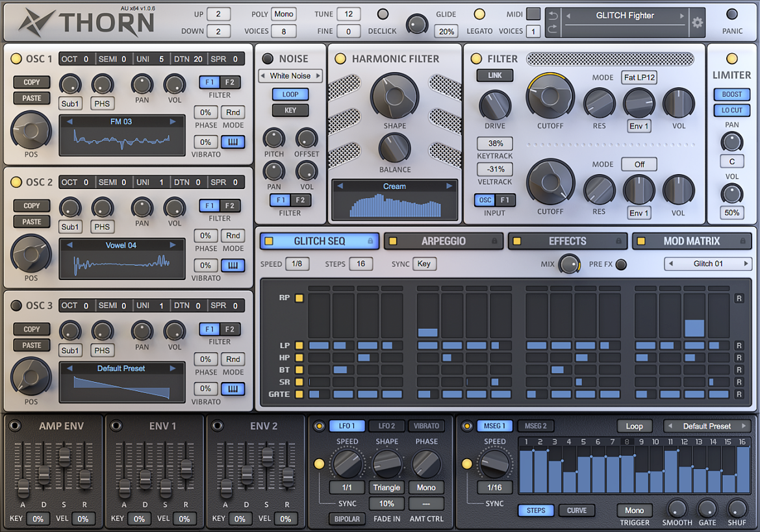The height and width of the screenshot is (532, 760).
Task: Click the preset redo arrow icon
Action: (x=553, y=30)
